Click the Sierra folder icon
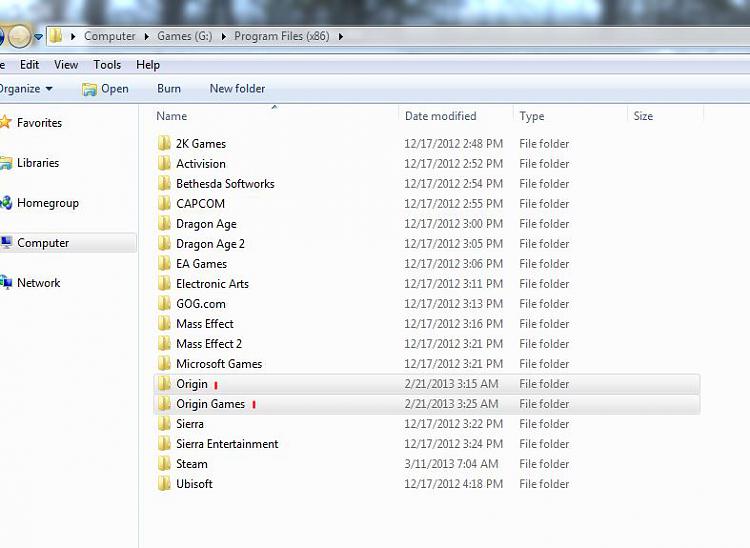 tap(164, 424)
